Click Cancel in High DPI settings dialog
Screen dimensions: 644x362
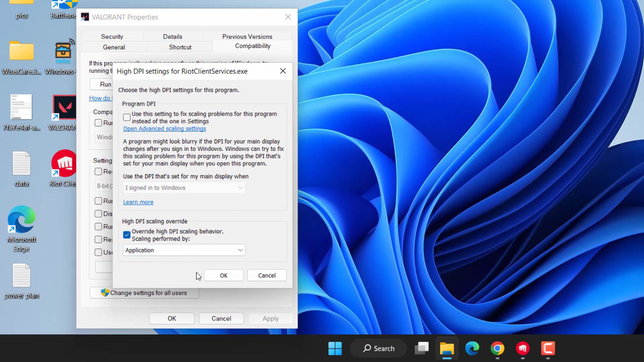[x=267, y=276]
